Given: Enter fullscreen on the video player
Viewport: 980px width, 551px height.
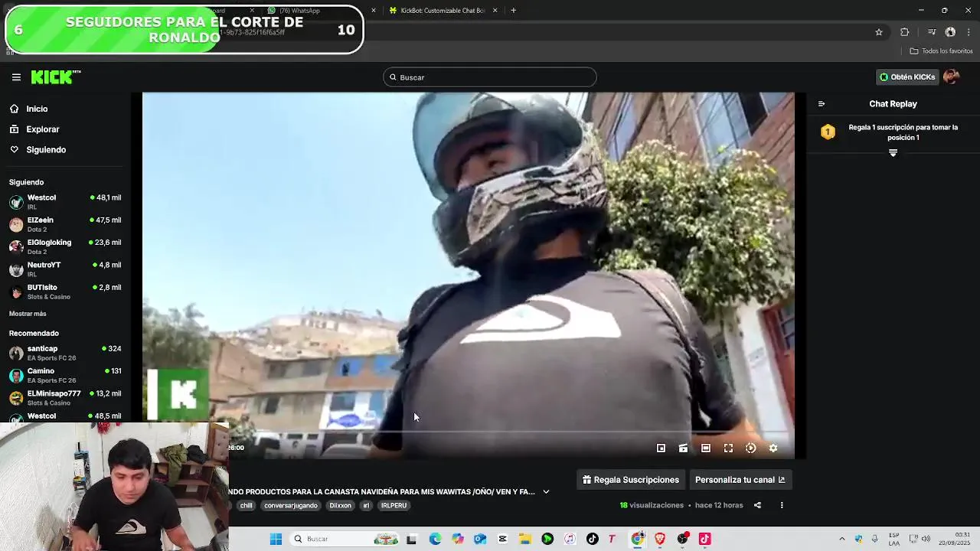Looking at the screenshot, I should [x=728, y=448].
